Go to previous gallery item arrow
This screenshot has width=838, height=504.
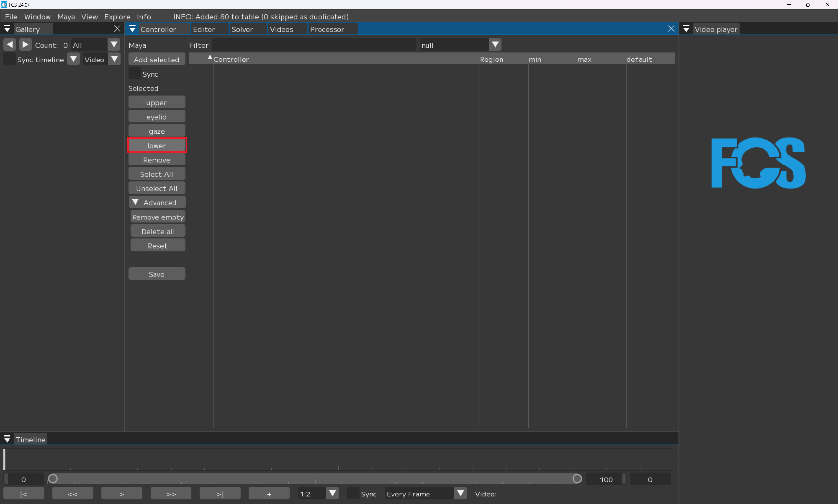[9, 44]
